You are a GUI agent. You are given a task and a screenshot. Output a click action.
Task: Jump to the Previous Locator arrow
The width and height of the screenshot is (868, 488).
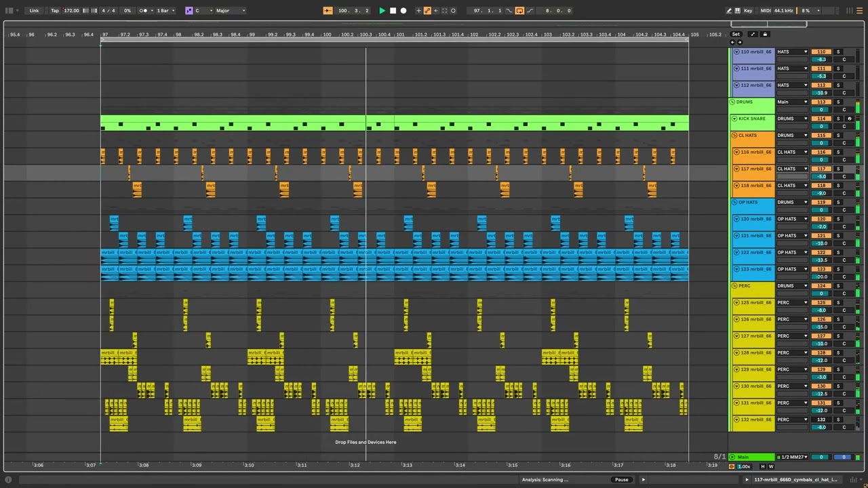[733, 43]
